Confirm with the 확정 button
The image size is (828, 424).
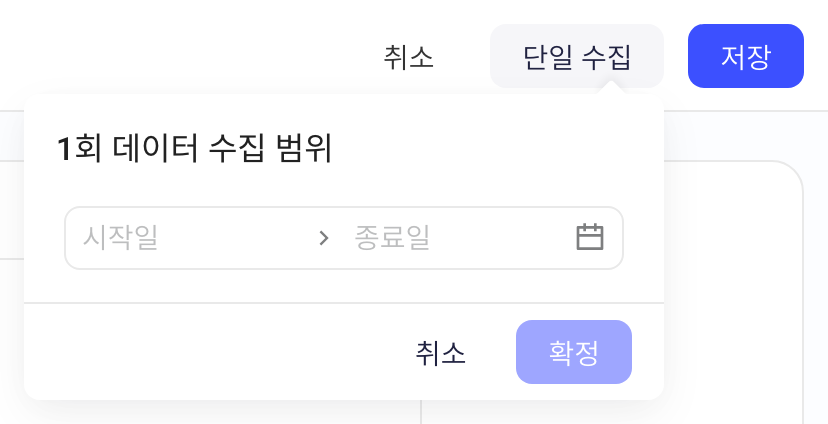[x=574, y=352]
